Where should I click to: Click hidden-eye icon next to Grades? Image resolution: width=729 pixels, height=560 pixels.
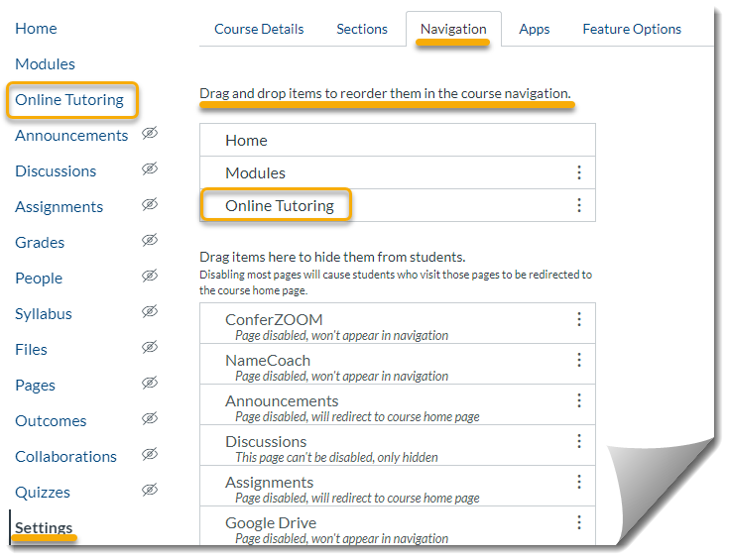pos(150,240)
